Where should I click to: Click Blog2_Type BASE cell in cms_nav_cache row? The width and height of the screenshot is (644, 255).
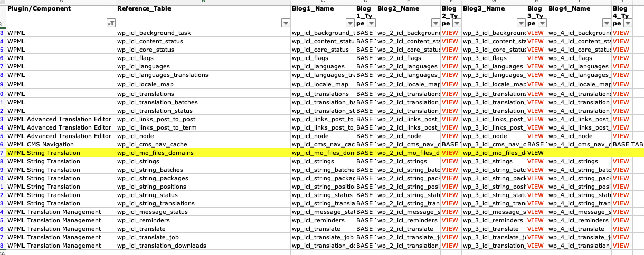click(x=451, y=144)
